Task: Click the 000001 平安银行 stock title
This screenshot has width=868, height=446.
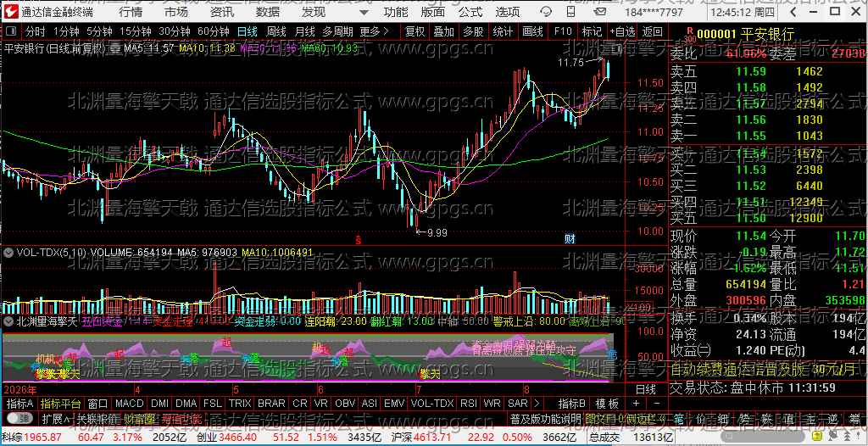Action: click(x=745, y=35)
